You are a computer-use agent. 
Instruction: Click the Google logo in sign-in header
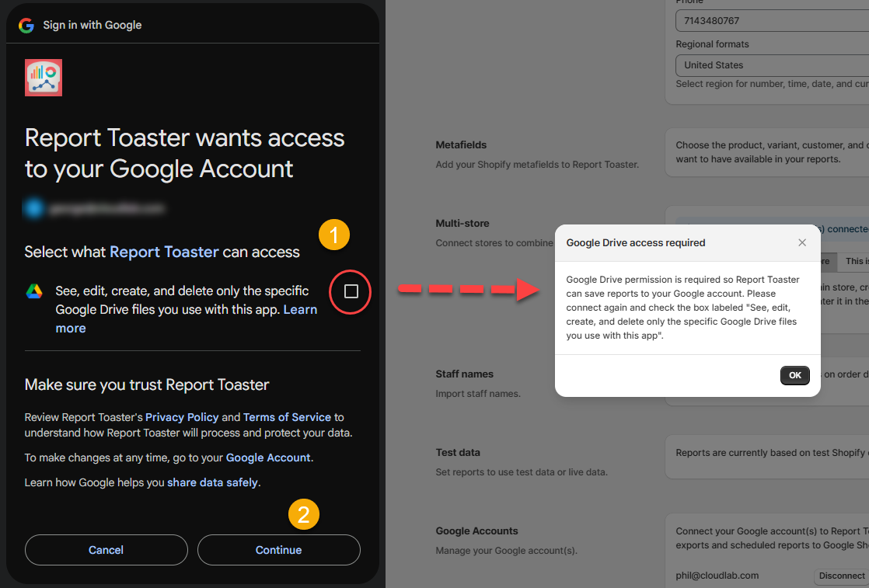click(x=26, y=25)
